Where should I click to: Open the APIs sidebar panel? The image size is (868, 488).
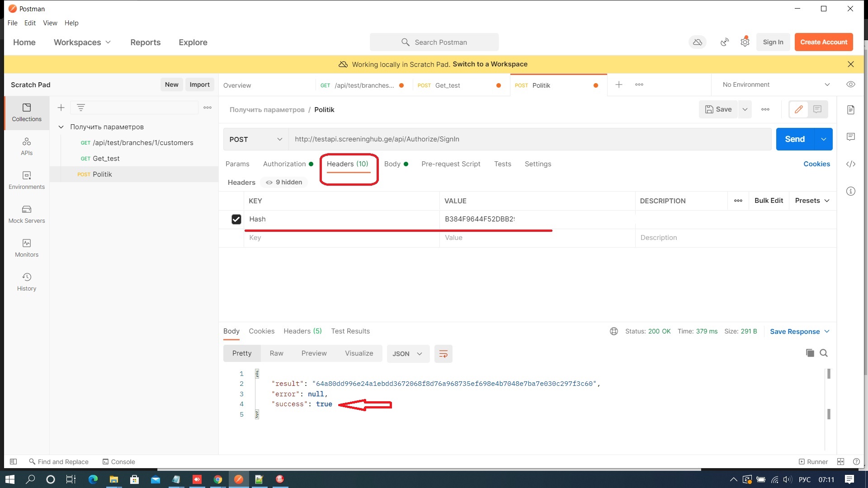pyautogui.click(x=27, y=147)
